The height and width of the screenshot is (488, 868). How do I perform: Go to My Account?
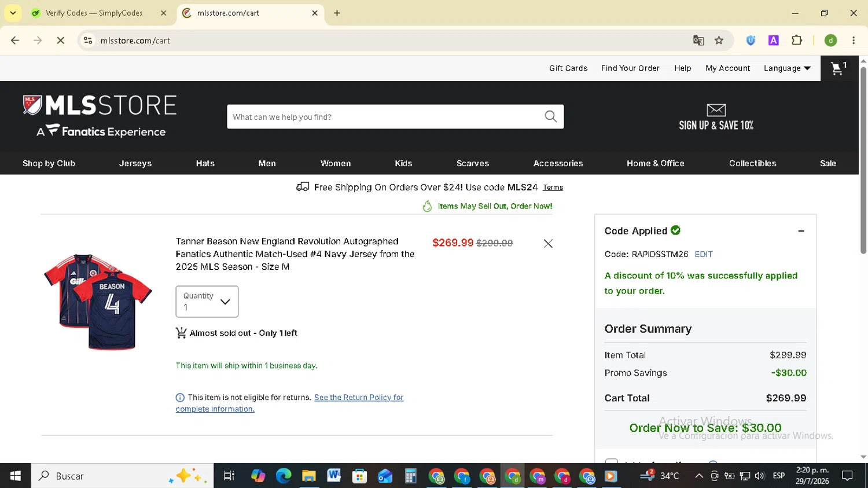[x=728, y=68]
